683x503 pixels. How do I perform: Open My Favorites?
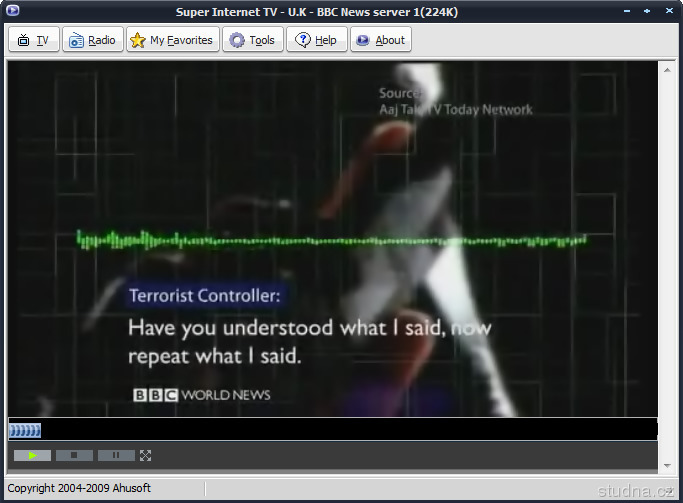[x=172, y=40]
